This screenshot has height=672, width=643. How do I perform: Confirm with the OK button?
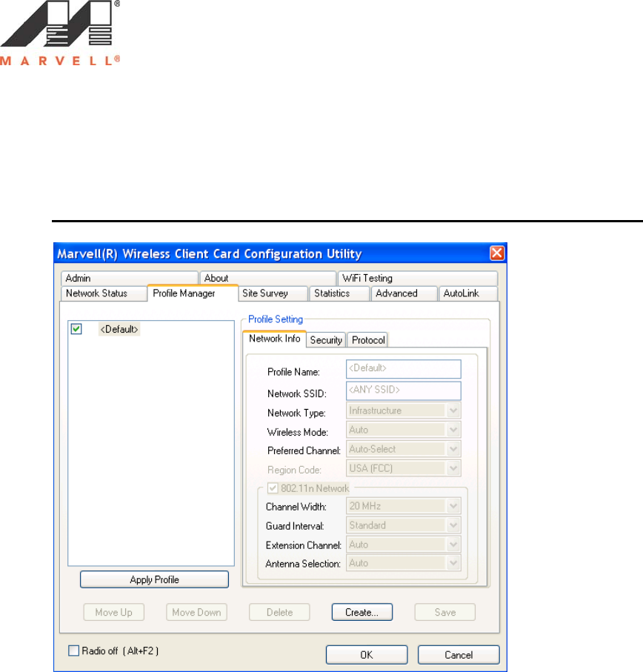[367, 655]
